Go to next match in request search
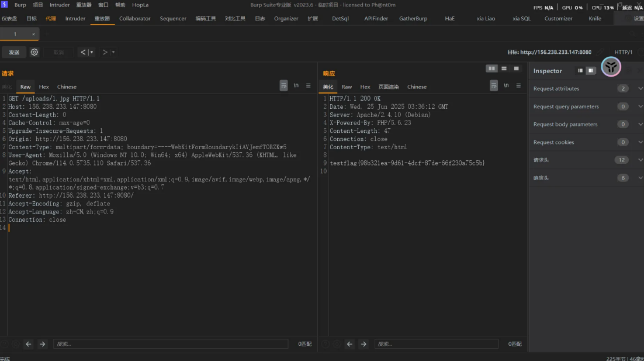Screen dimensions: 644x361 42,344
